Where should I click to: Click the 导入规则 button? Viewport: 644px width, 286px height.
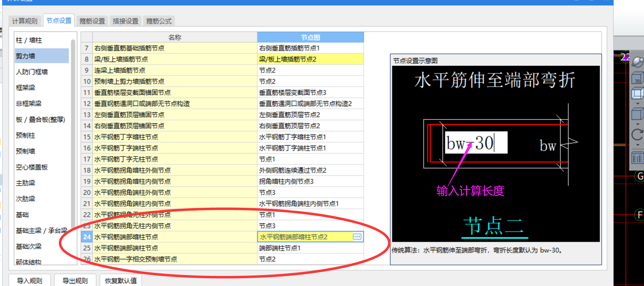(30, 281)
